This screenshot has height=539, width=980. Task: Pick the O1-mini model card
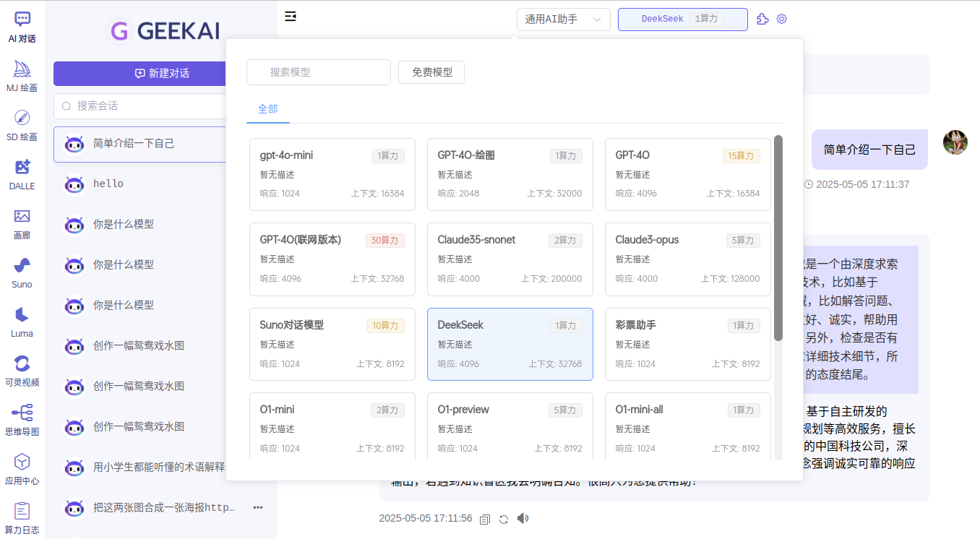pos(332,426)
